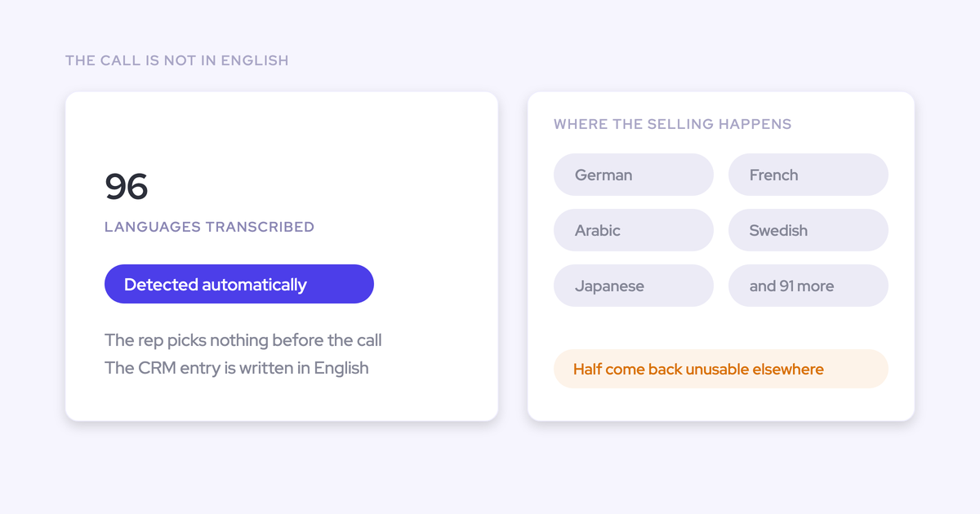980x514 pixels.
Task: Click 'The CRM entry is written in English' text
Action: click(237, 368)
